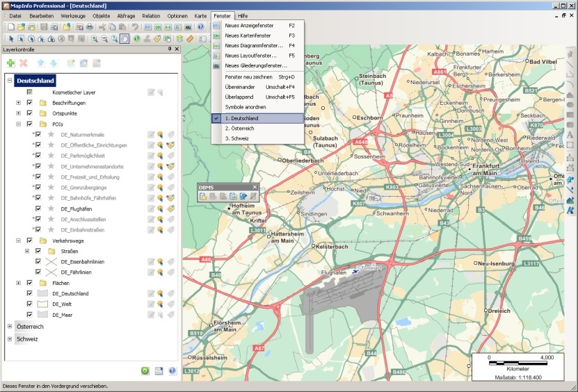578x392 pixels.
Task: Select the Zoom-out magnifier tool
Action: [105, 39]
